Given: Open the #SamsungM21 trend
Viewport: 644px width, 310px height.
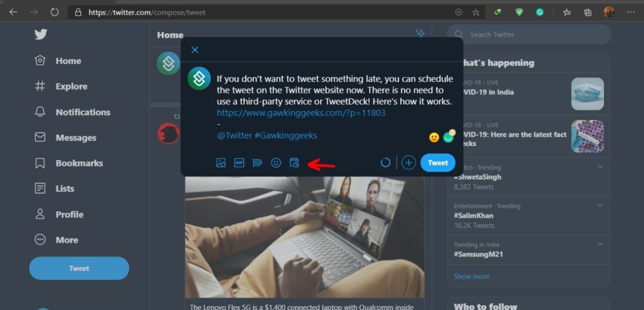Looking at the screenshot, I should tap(479, 254).
